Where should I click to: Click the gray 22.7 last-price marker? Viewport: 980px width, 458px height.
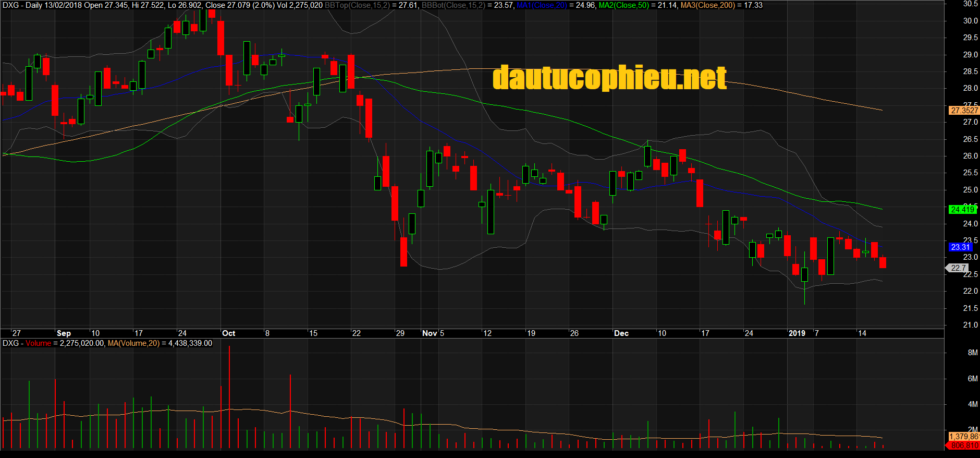point(958,268)
